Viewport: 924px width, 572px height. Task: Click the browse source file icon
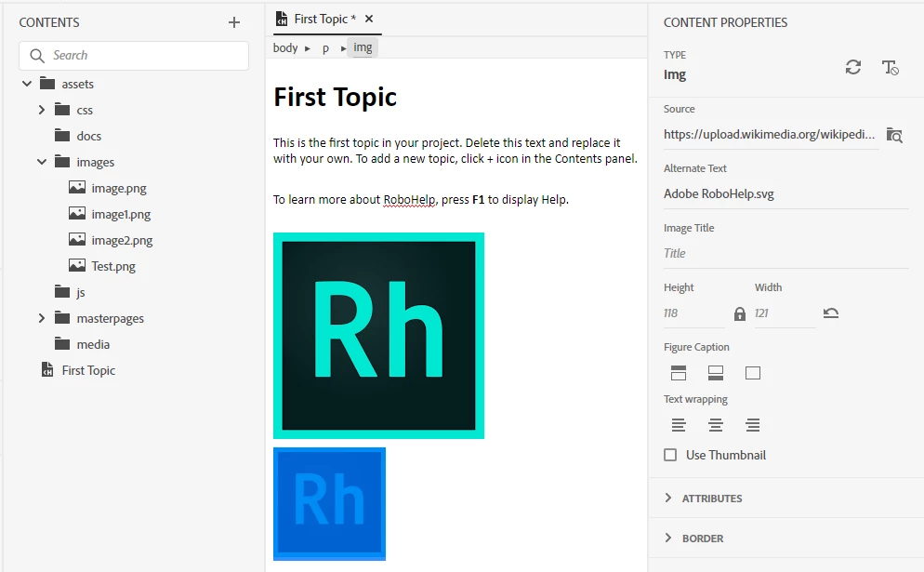tap(894, 135)
